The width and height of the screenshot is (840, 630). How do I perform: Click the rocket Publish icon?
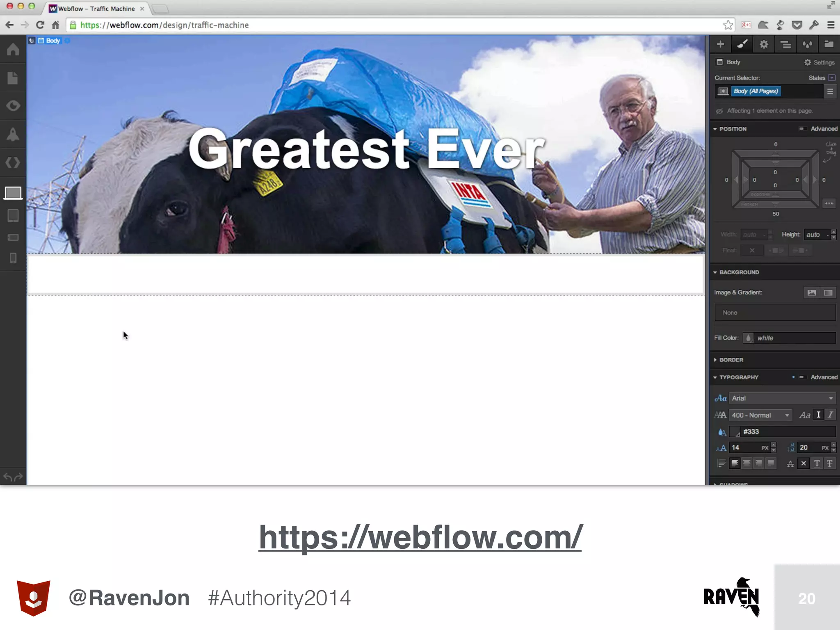[x=13, y=135]
